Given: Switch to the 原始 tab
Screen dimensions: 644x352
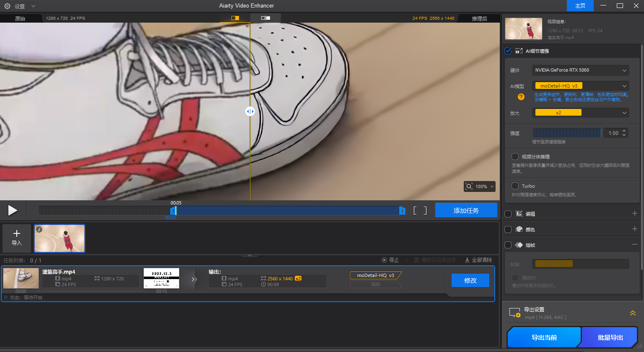Looking at the screenshot, I should pyautogui.click(x=21, y=18).
